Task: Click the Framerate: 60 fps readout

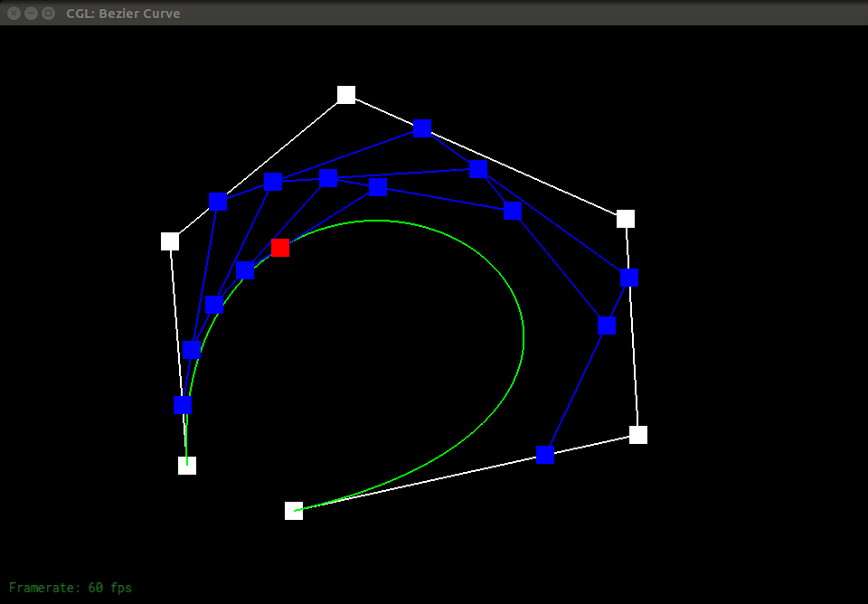Action: point(71,588)
